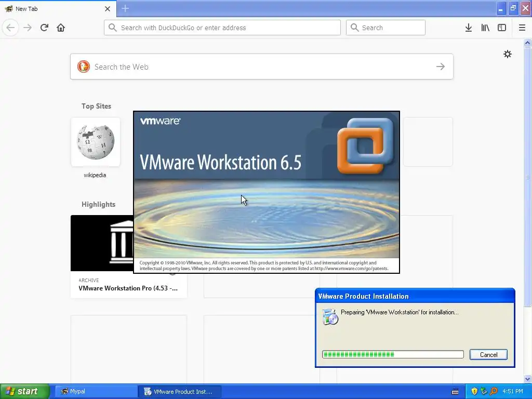Viewport: 532px width, 399px height.
Task: Click the Highlights heading
Action: 98,204
